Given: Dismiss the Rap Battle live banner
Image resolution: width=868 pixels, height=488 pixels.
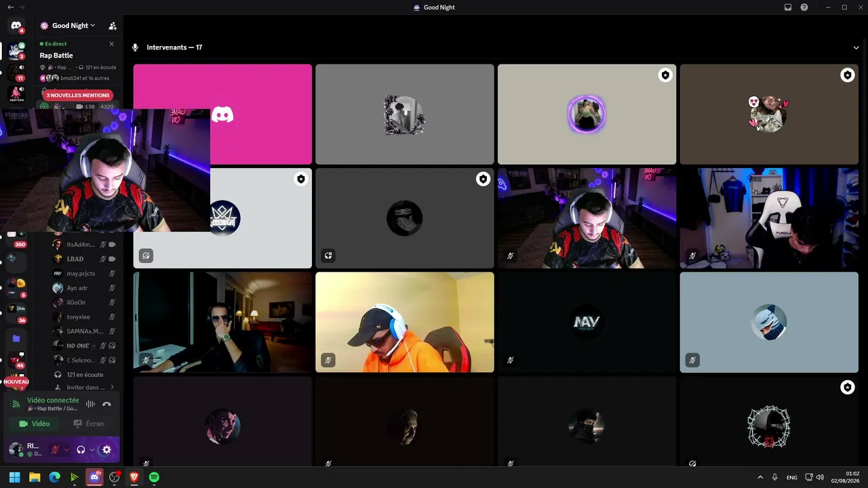Looking at the screenshot, I should coord(112,44).
